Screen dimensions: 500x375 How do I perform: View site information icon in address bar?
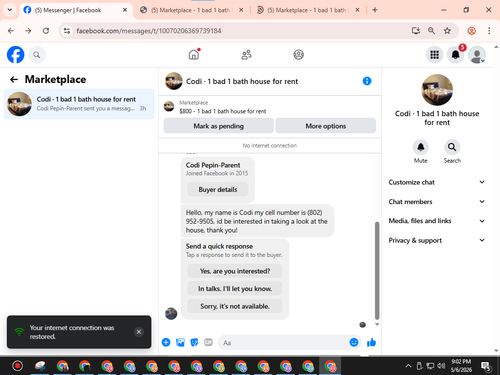67,31
